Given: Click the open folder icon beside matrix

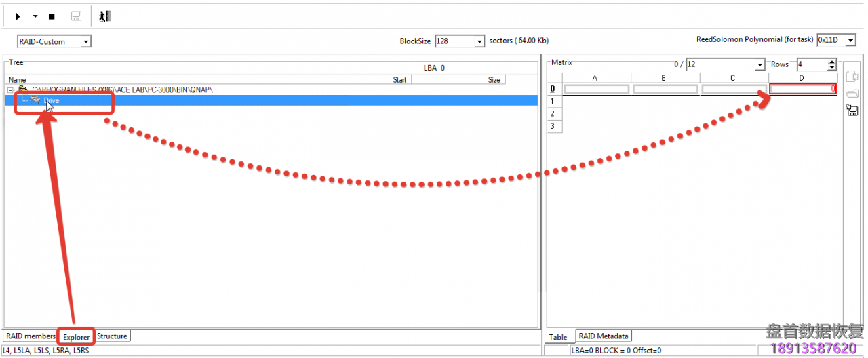Looking at the screenshot, I should point(852,93).
